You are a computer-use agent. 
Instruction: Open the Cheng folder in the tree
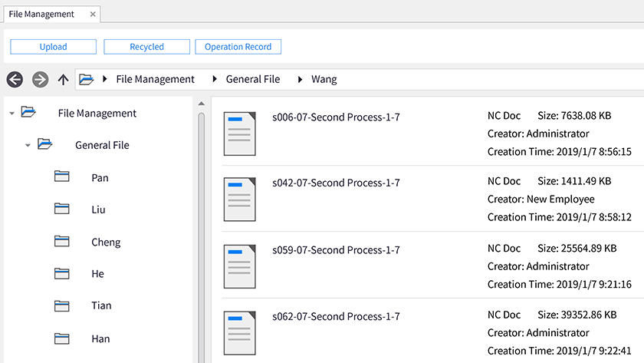point(106,242)
